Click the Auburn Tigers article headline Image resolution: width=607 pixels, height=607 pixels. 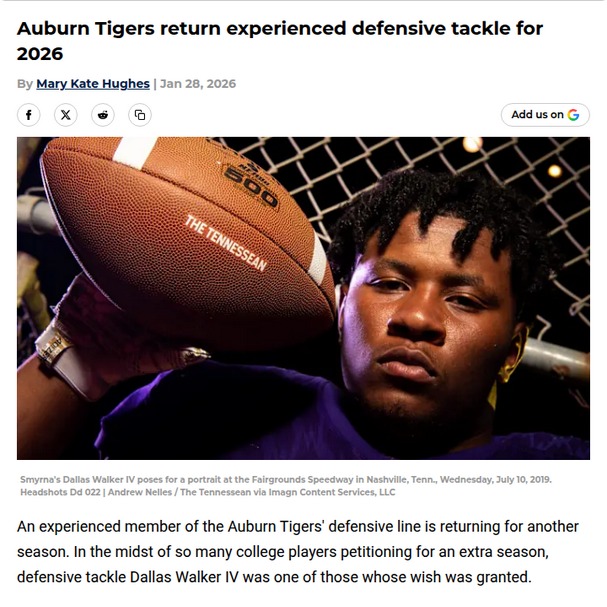[280, 29]
